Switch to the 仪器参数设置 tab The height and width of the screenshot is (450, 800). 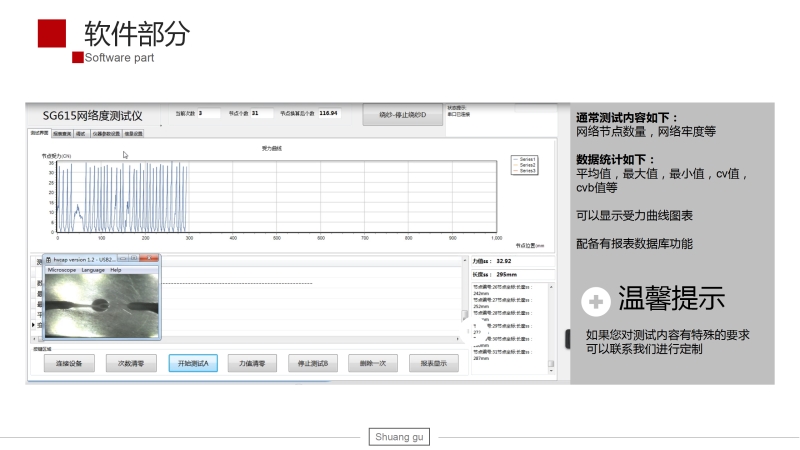[x=107, y=133]
